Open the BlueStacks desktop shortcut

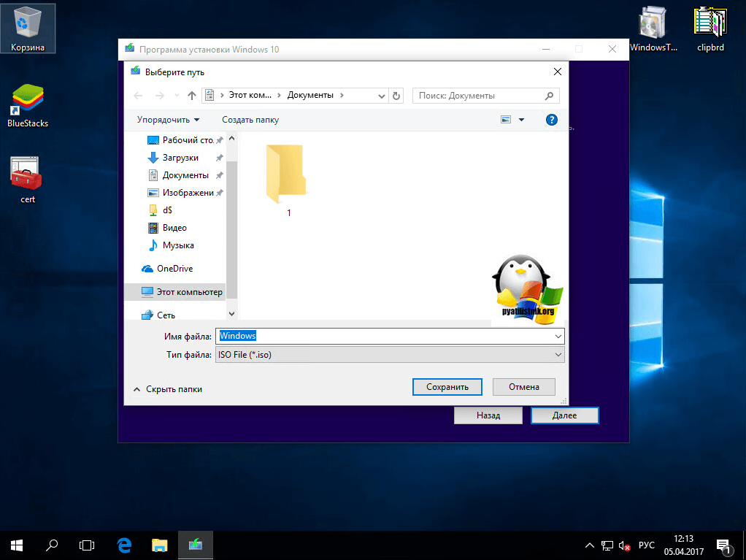28,105
